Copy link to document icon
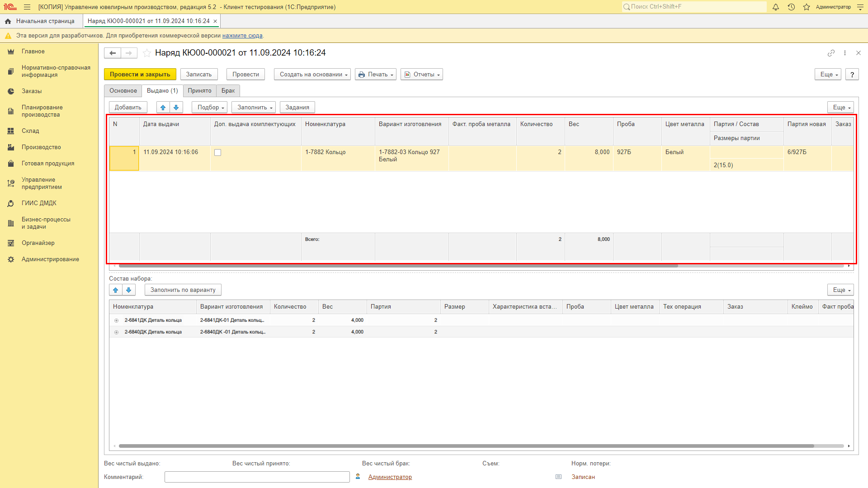The width and height of the screenshot is (868, 488). 831,53
